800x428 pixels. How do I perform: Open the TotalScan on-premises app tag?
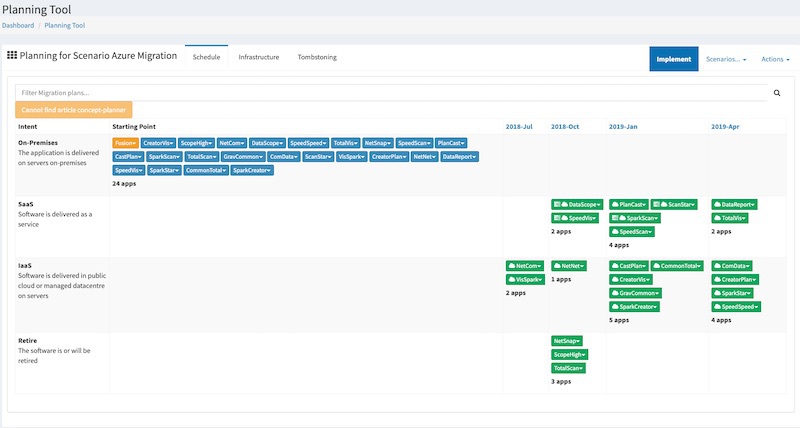202,157
